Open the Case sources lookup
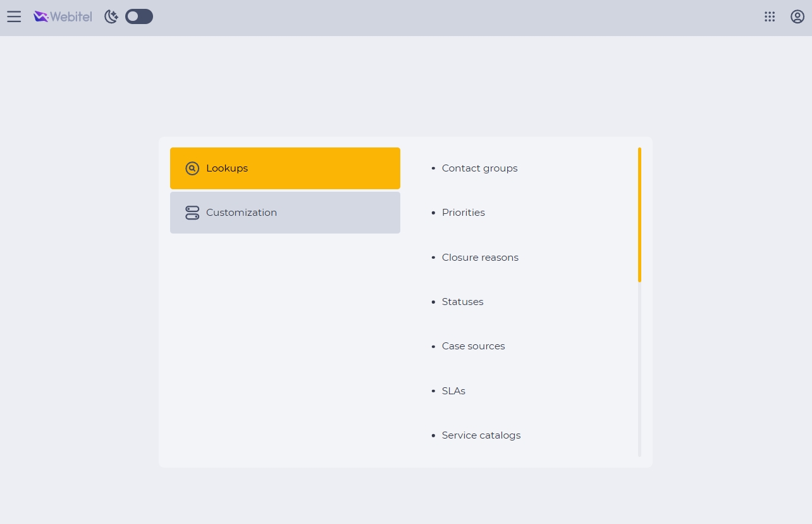The image size is (812, 524). click(x=473, y=346)
